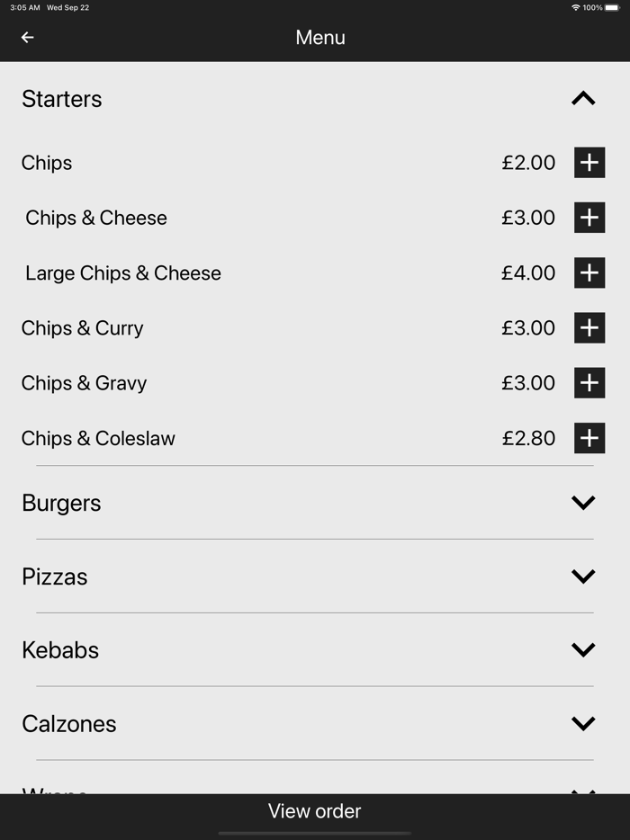This screenshot has height=840, width=630.
Task: Add Chips & Gravy to the order
Action: [x=589, y=382]
